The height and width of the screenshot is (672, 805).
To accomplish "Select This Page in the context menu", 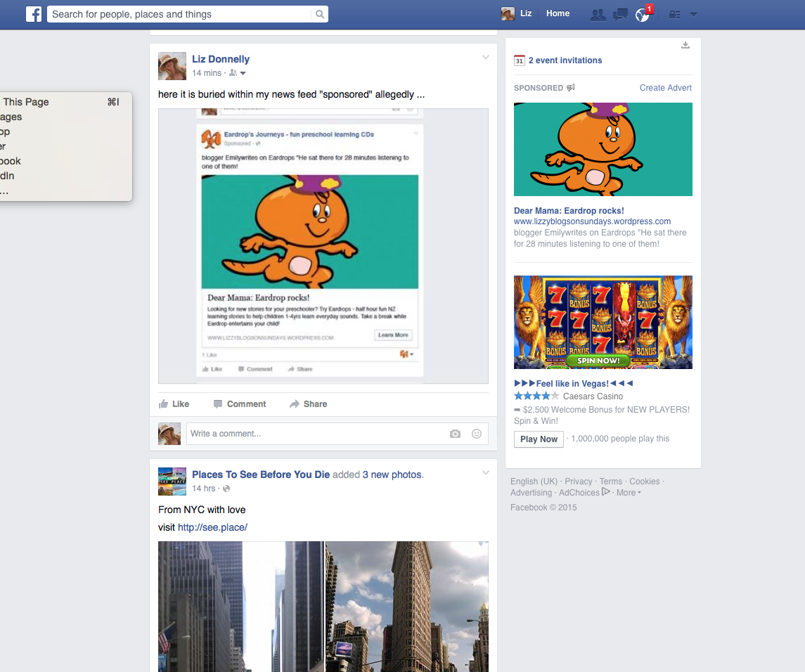I will point(26,102).
